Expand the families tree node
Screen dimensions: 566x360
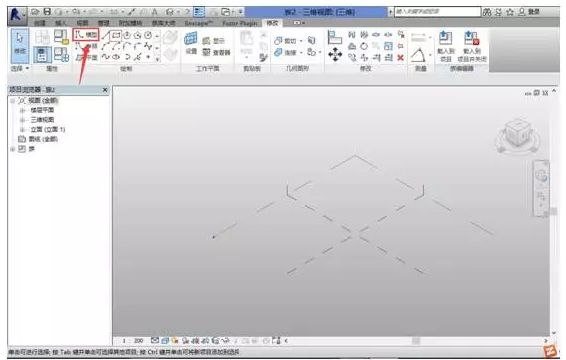click(x=13, y=149)
